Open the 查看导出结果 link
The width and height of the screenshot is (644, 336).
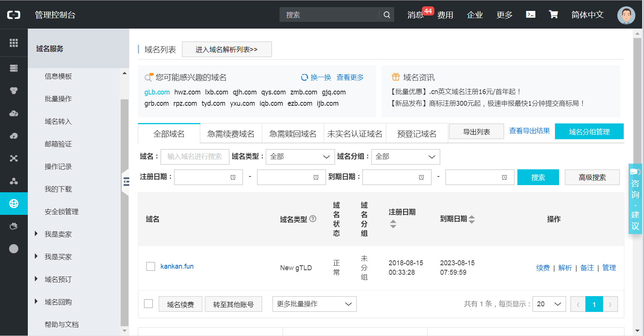click(x=529, y=131)
